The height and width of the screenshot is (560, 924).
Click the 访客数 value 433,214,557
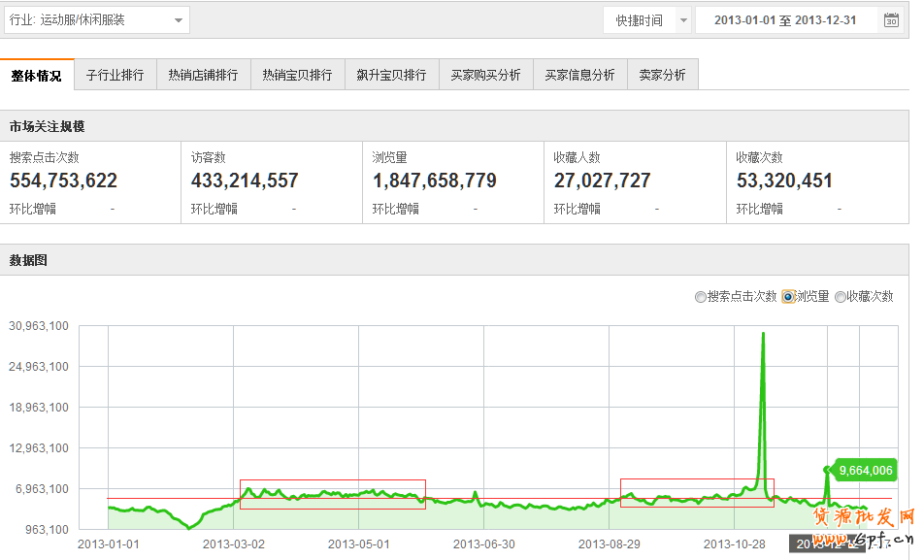point(245,181)
